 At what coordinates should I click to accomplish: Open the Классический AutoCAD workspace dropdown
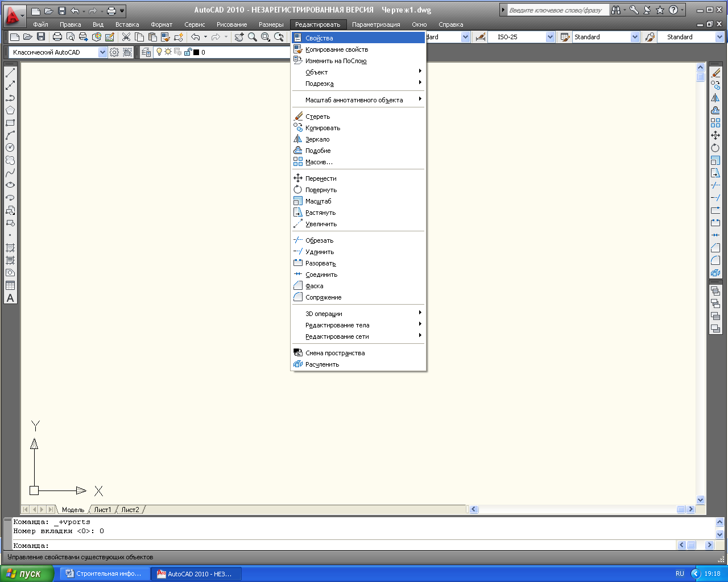click(x=102, y=52)
